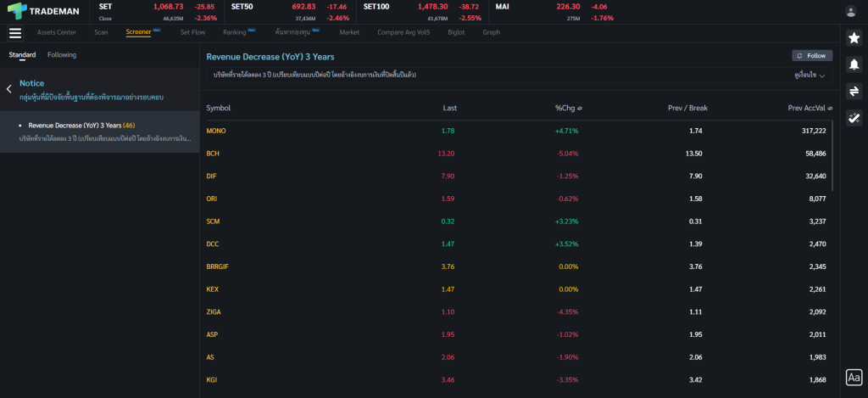Open the Set Flow menu tab
868x398 pixels.
point(192,32)
